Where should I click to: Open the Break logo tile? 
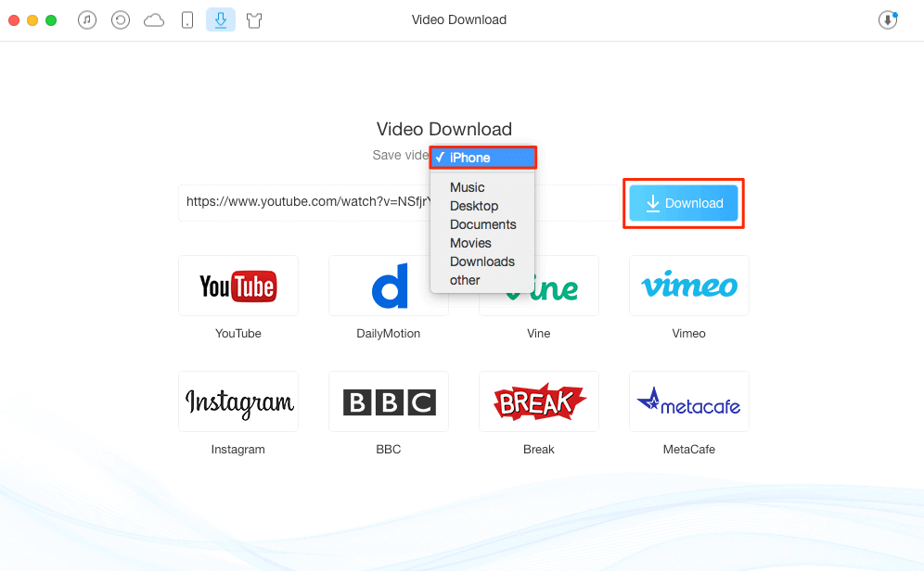[539, 401]
